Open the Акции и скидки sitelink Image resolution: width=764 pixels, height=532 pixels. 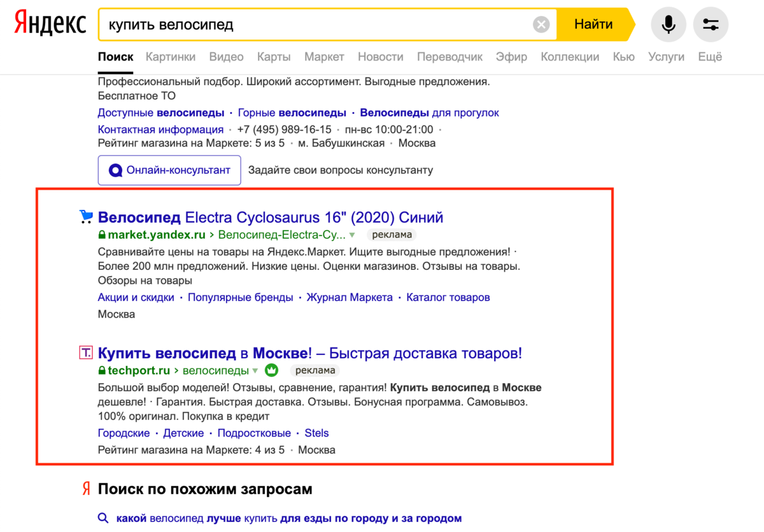pos(136,297)
